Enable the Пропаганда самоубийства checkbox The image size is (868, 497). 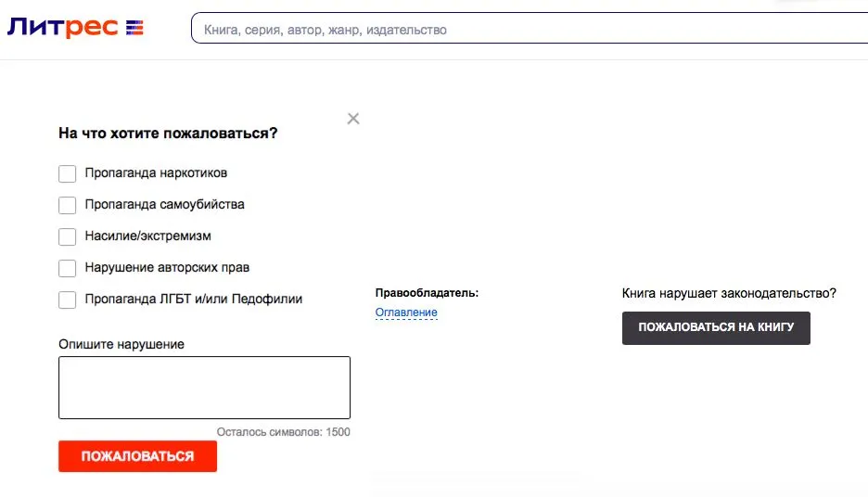click(x=67, y=205)
